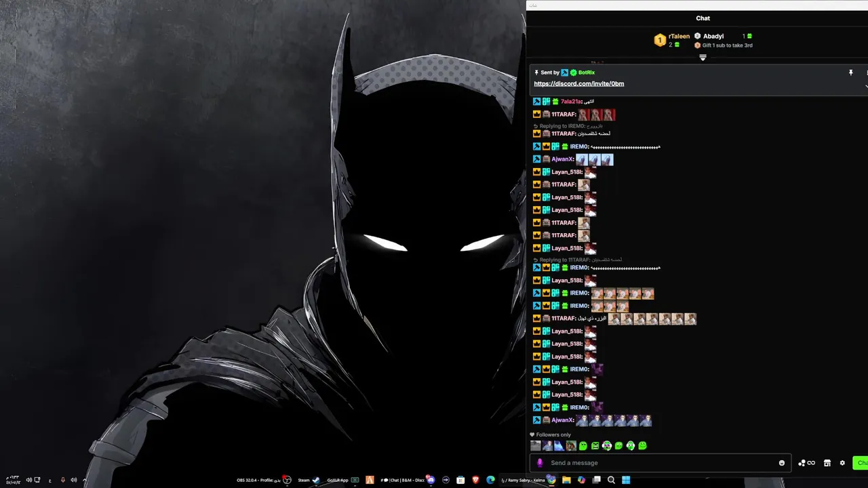Open Task View on taskbar
The image size is (868, 488).
(597, 480)
